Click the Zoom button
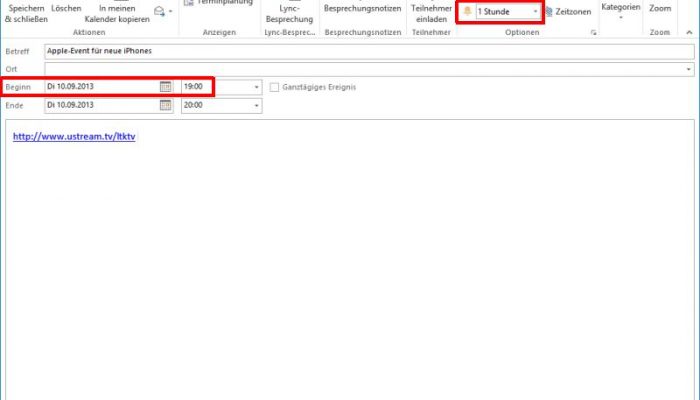The height and width of the screenshot is (400, 700). tap(660, 9)
